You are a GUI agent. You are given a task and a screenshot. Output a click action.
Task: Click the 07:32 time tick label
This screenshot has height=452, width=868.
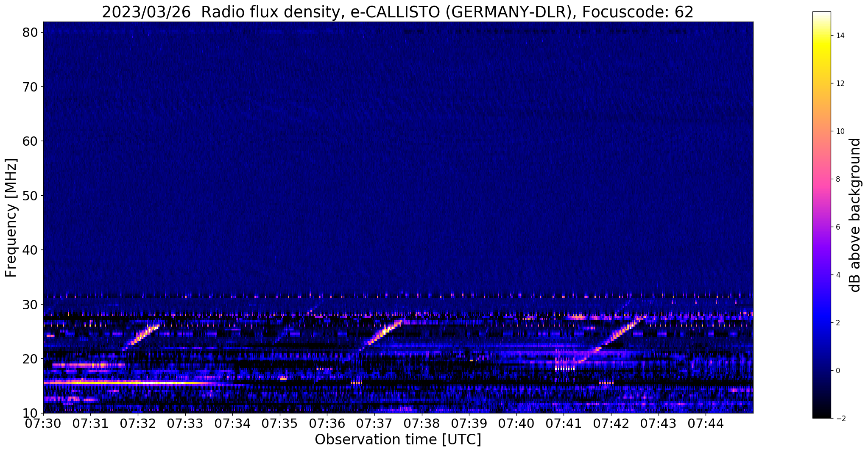pos(138,423)
